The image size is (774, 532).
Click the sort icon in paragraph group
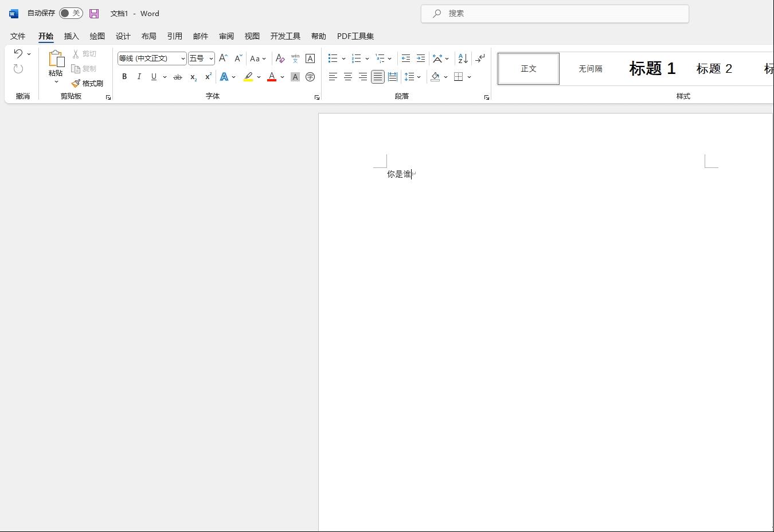tap(463, 58)
